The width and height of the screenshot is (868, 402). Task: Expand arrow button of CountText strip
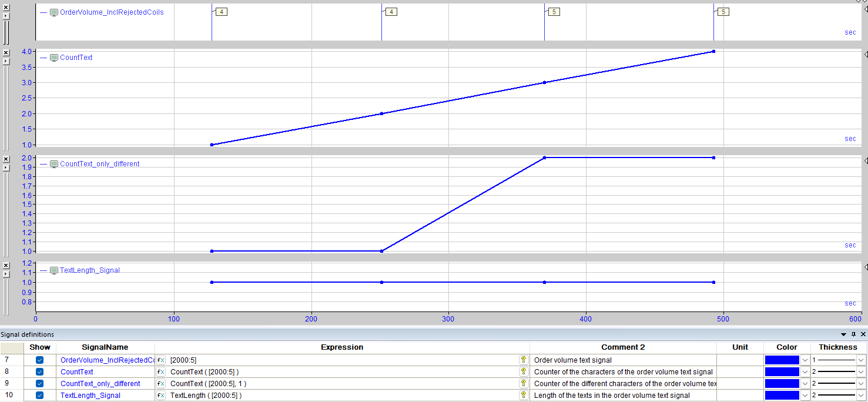pos(6,62)
